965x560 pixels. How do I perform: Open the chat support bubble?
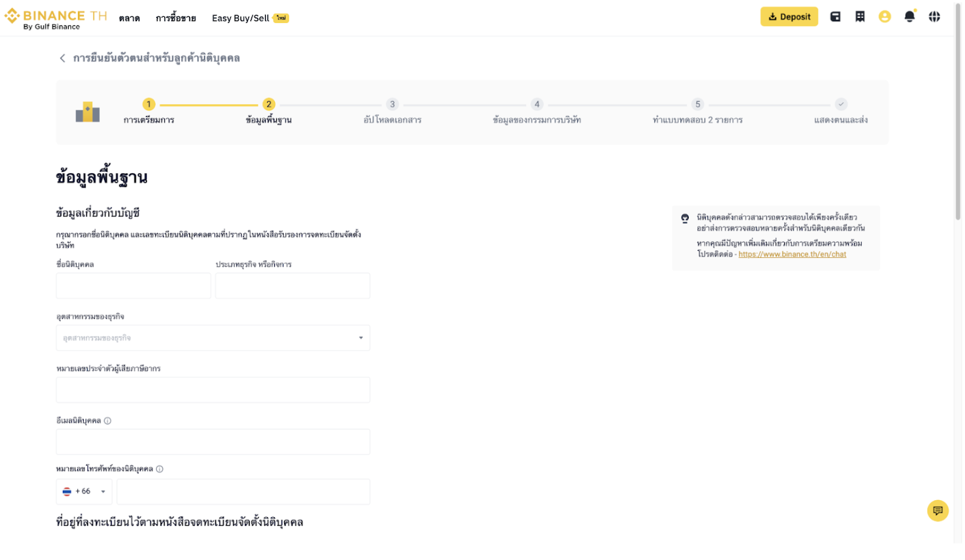pyautogui.click(x=937, y=511)
